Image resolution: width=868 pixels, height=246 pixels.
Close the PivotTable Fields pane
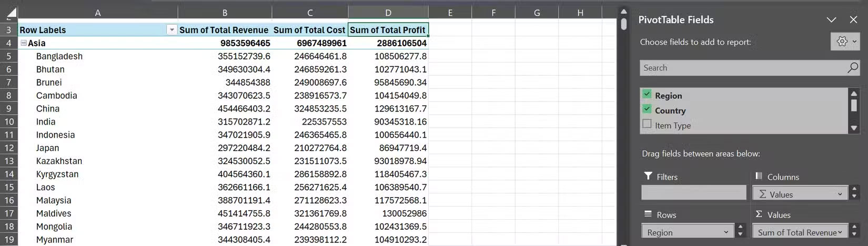coord(853,20)
